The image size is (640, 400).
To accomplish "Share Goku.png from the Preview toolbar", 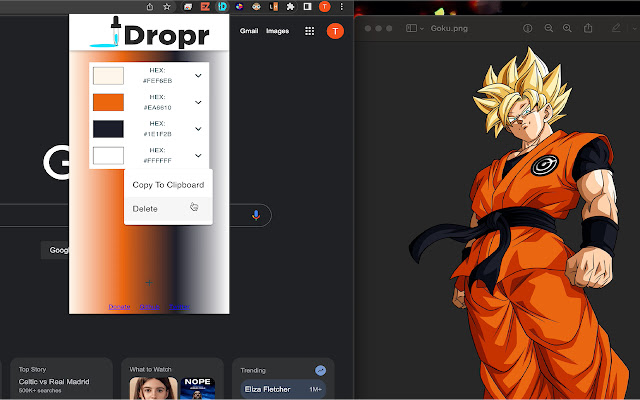I will tap(588, 28).
